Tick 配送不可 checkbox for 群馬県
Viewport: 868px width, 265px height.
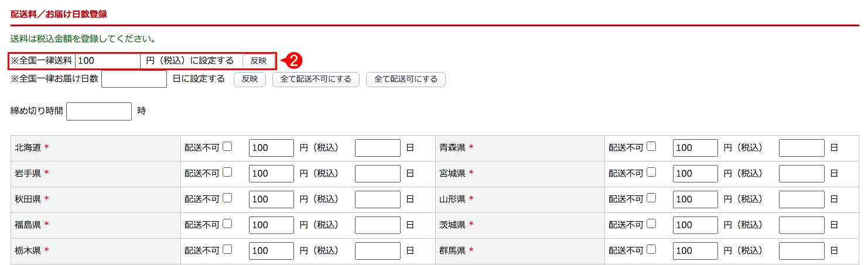(x=651, y=250)
